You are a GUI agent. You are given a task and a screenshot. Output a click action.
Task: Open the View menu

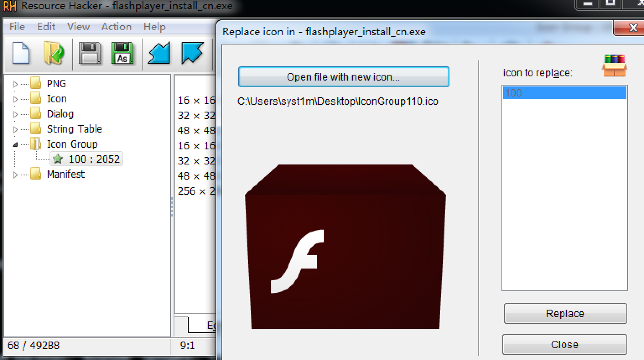point(78,27)
